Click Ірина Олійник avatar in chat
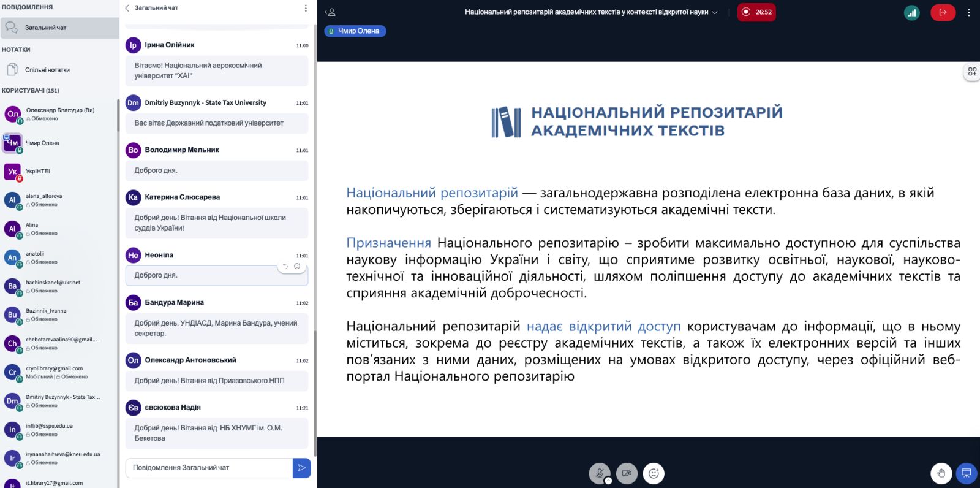The width and height of the screenshot is (980, 488). (133, 45)
